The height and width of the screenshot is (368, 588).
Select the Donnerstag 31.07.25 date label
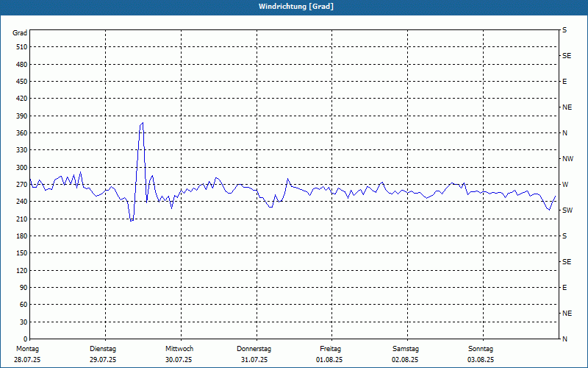pos(254,354)
